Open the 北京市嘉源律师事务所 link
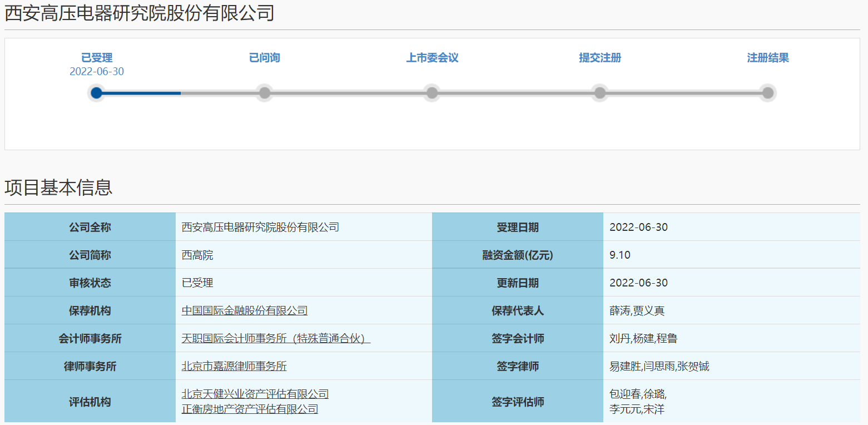The image size is (868, 425). point(234,366)
